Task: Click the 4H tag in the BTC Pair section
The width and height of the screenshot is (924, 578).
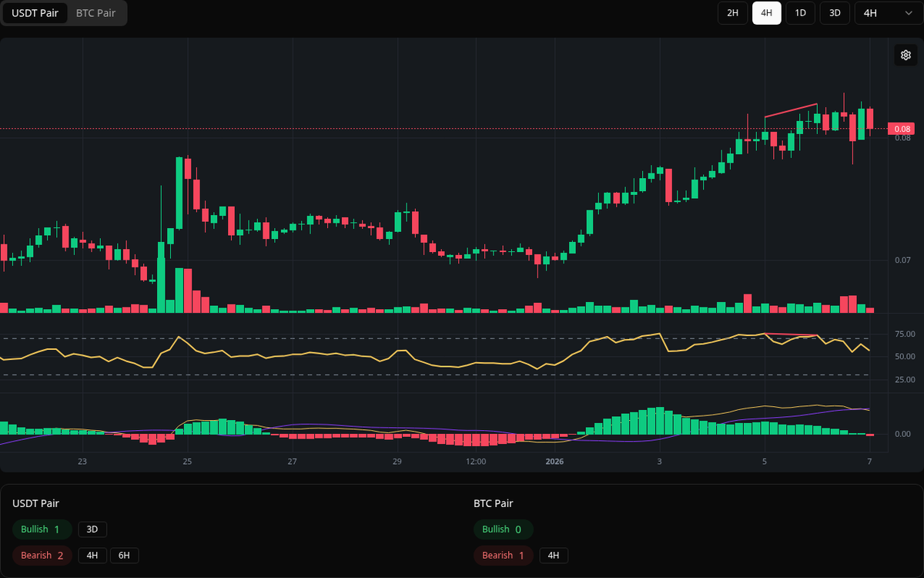Action: (x=553, y=556)
